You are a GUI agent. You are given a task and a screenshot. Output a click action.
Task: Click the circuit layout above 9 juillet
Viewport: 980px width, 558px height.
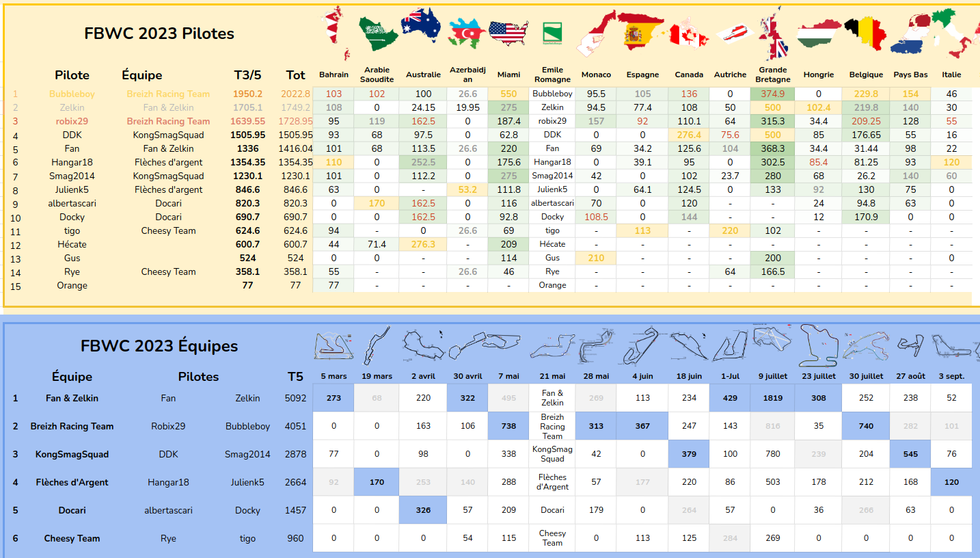tap(772, 337)
